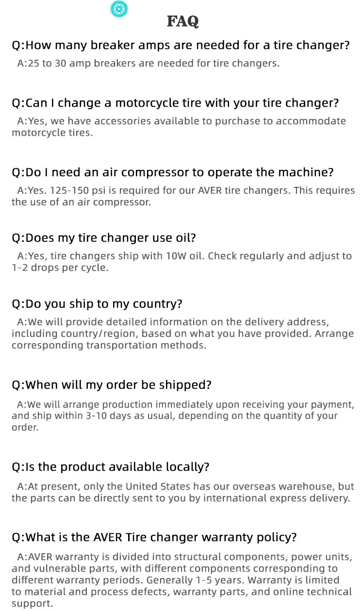Screen dimensions: 364x611
Task: Select the ship to my country question
Action: tap(97, 304)
